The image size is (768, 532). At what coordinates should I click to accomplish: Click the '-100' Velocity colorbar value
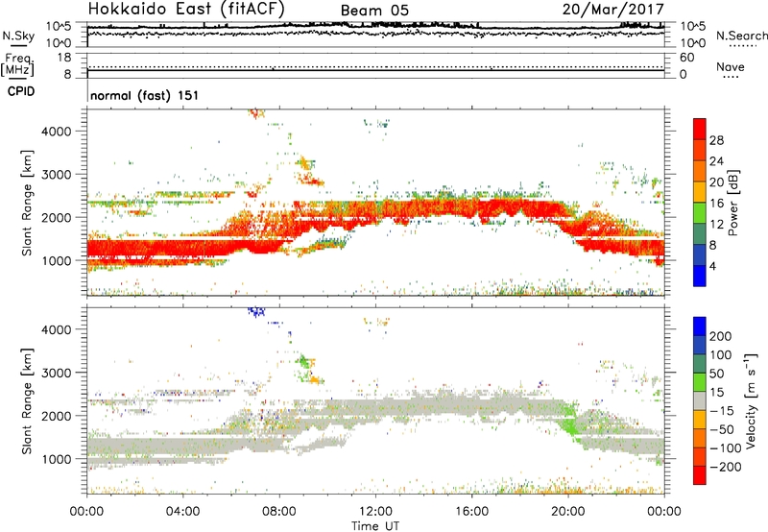pos(726,447)
